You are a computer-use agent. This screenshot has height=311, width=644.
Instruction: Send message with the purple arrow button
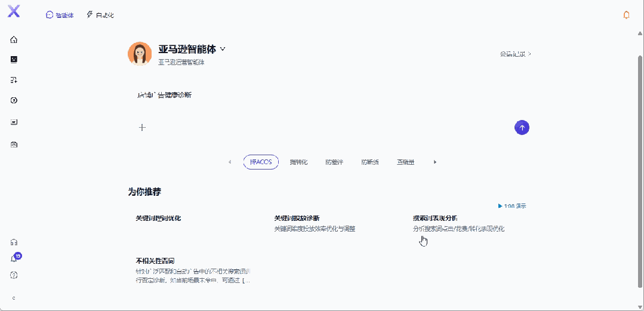click(x=522, y=127)
